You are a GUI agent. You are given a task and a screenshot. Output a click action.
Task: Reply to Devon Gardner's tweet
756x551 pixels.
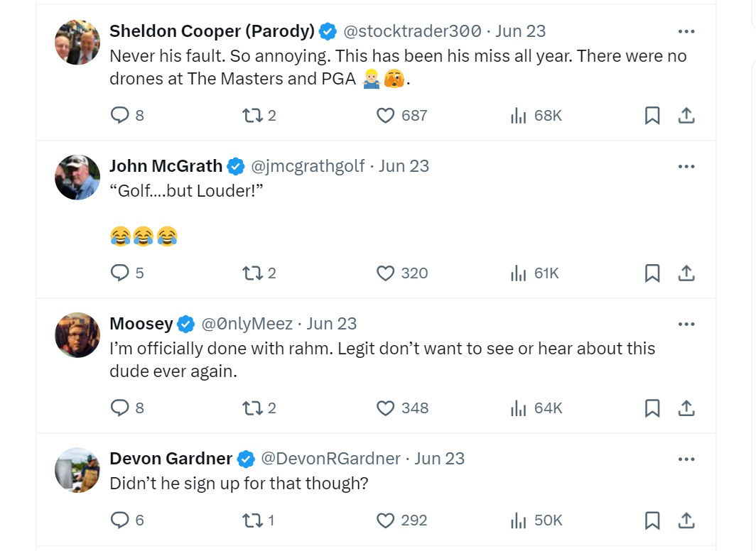[x=120, y=520]
